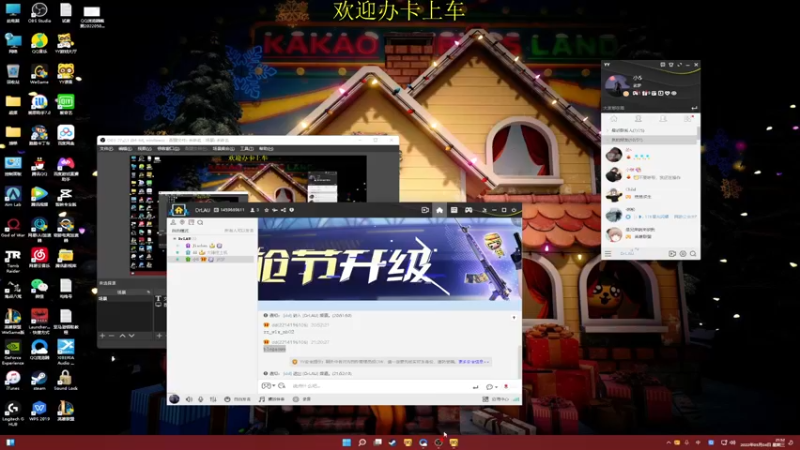
Task: Click the send arrow button in YY chat input bar
Action: click(x=476, y=387)
